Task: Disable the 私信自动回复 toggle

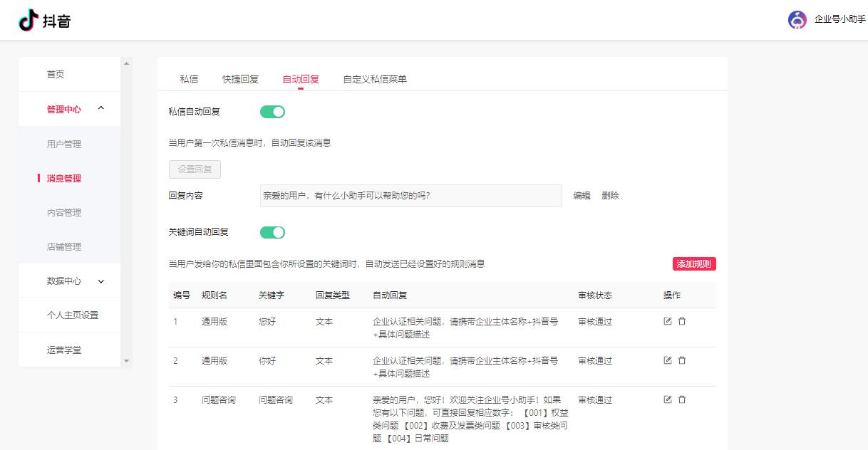Action: [x=272, y=111]
